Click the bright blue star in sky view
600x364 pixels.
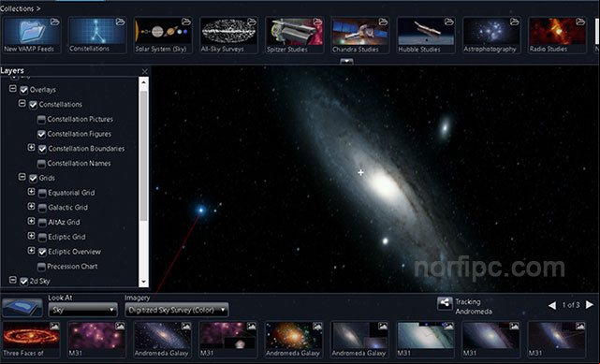[x=201, y=210]
